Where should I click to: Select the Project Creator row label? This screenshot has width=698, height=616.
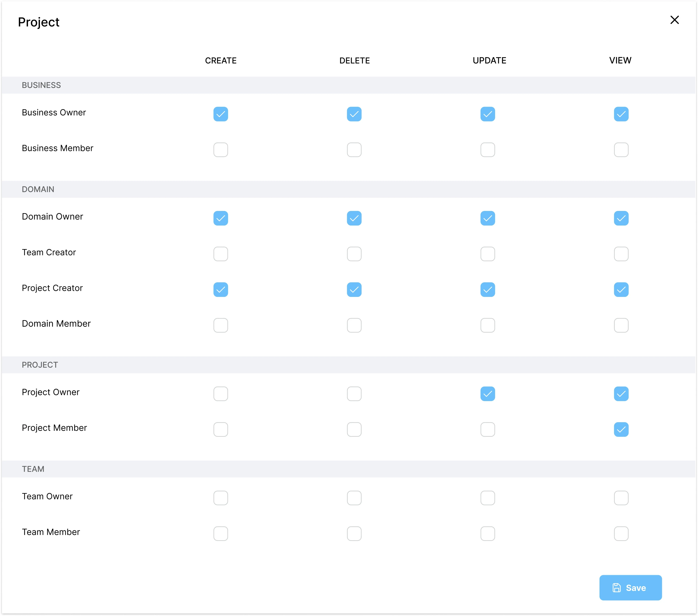52,288
